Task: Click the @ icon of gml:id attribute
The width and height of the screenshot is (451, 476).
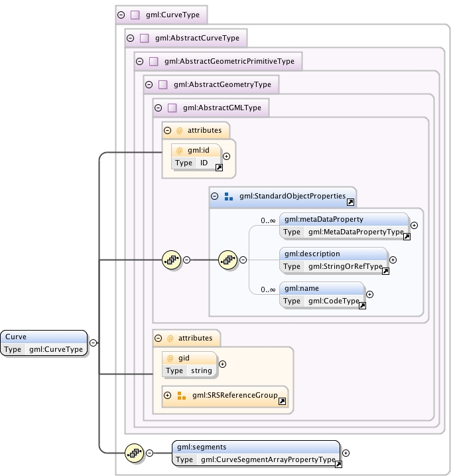Action: click(180, 150)
